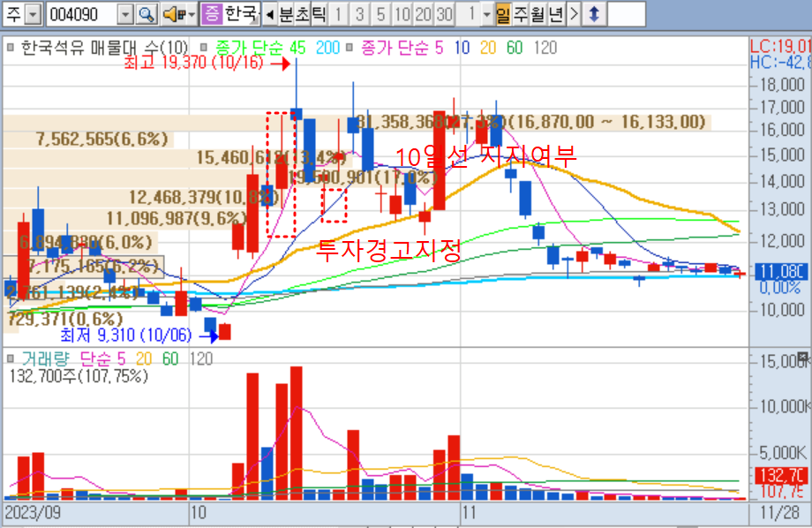The width and height of the screenshot is (812, 528).
Task: Click the LC:19,01 readout
Action: pos(780,47)
